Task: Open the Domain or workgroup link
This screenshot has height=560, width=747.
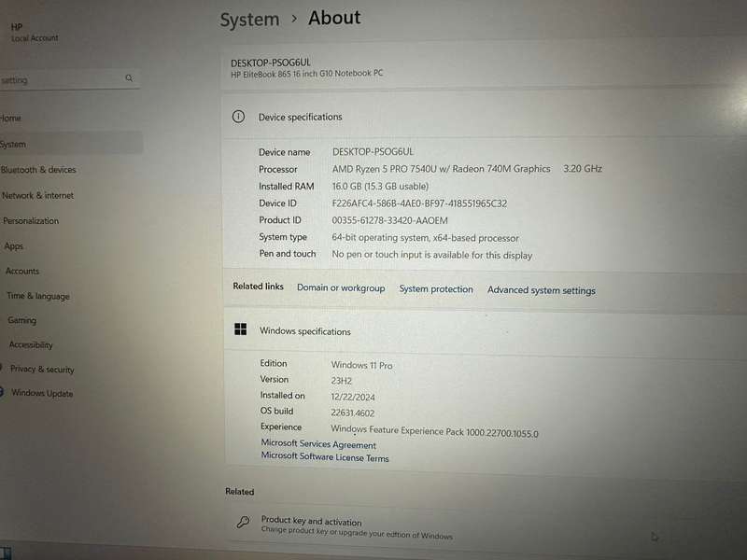Action: [x=341, y=288]
